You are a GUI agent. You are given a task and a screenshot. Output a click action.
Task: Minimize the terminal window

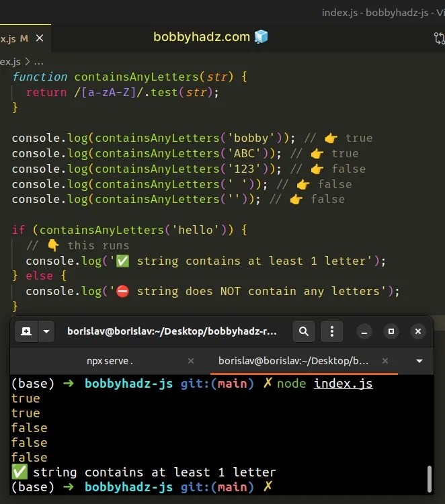pos(364,331)
